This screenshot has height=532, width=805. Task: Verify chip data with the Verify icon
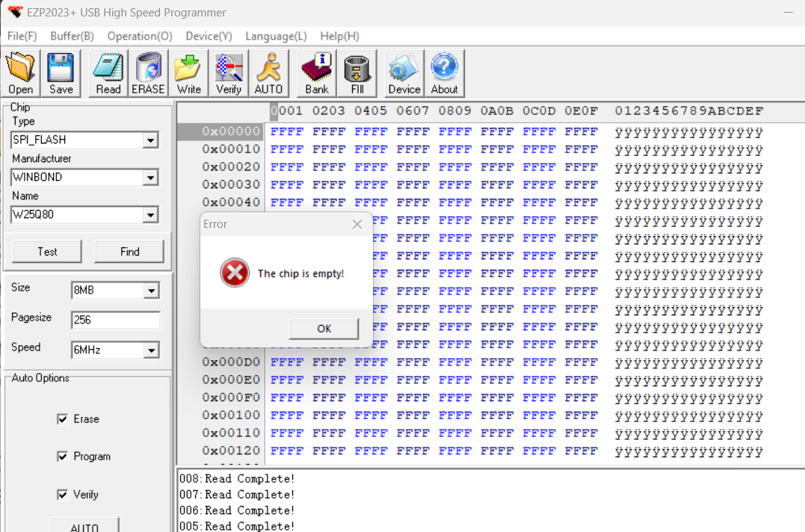tap(229, 73)
